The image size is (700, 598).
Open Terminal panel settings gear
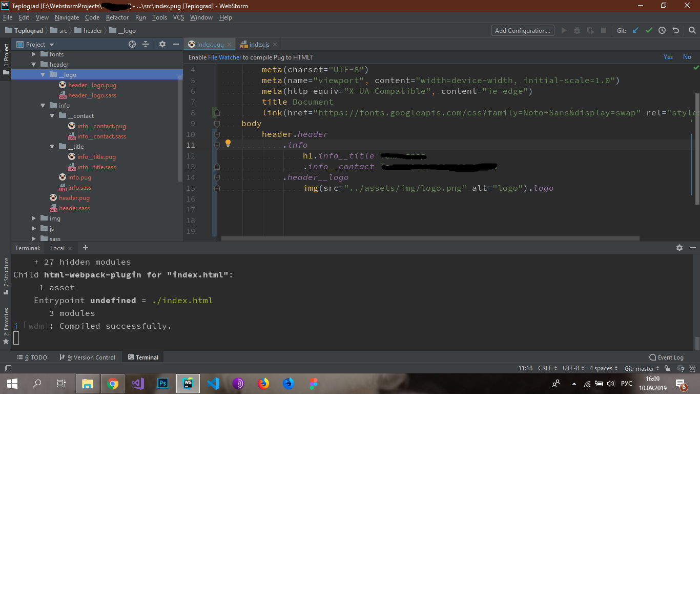coord(680,248)
